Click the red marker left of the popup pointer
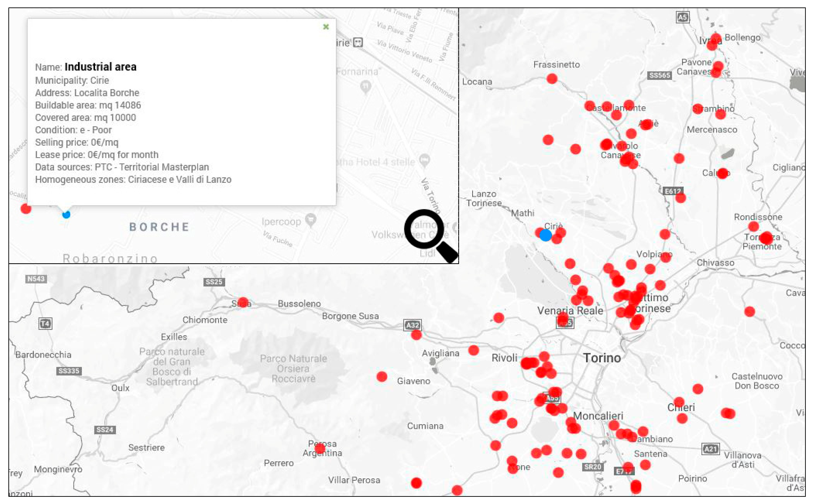Image resolution: width=813 pixels, height=504 pixels. 26,209
